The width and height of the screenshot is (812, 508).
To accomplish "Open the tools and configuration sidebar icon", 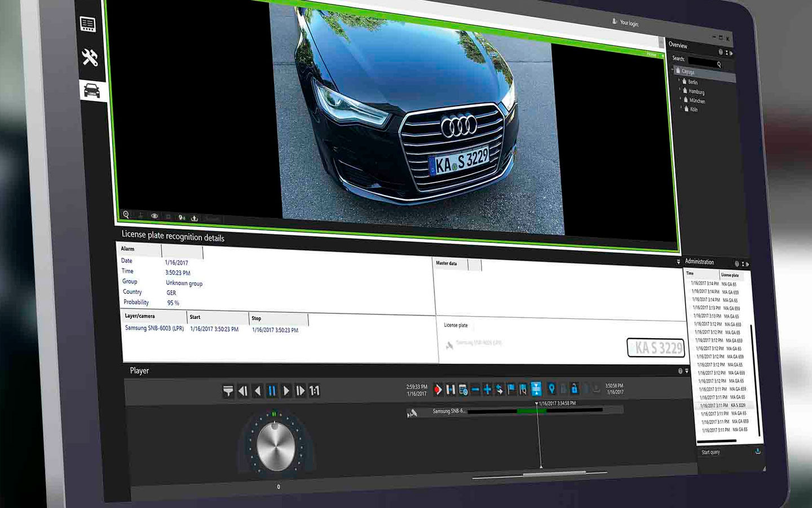I will (90, 57).
